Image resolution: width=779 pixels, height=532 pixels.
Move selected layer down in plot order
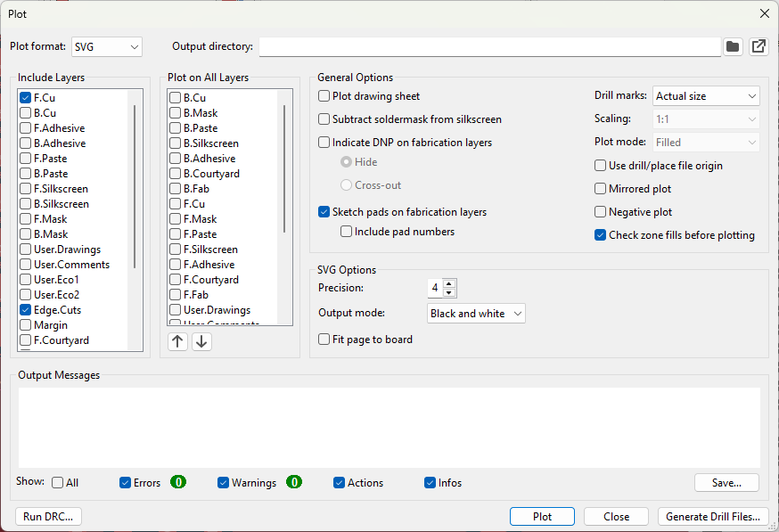pyautogui.click(x=201, y=341)
